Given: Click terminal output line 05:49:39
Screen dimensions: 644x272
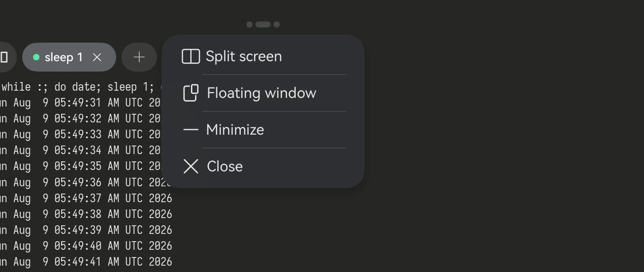Looking at the screenshot, I should click(x=86, y=230).
